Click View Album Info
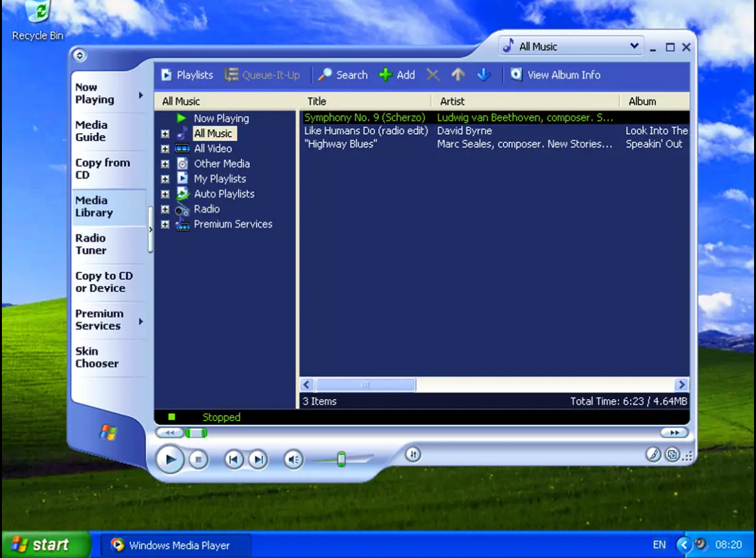The image size is (756, 558). click(556, 75)
